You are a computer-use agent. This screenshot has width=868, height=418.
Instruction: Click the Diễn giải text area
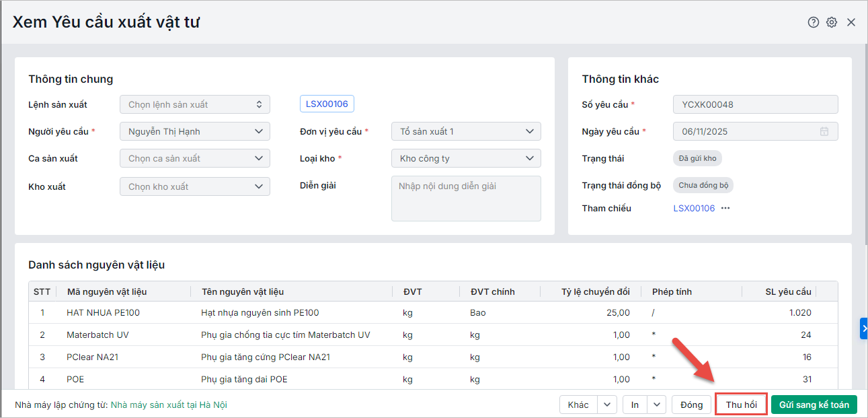pyautogui.click(x=466, y=199)
